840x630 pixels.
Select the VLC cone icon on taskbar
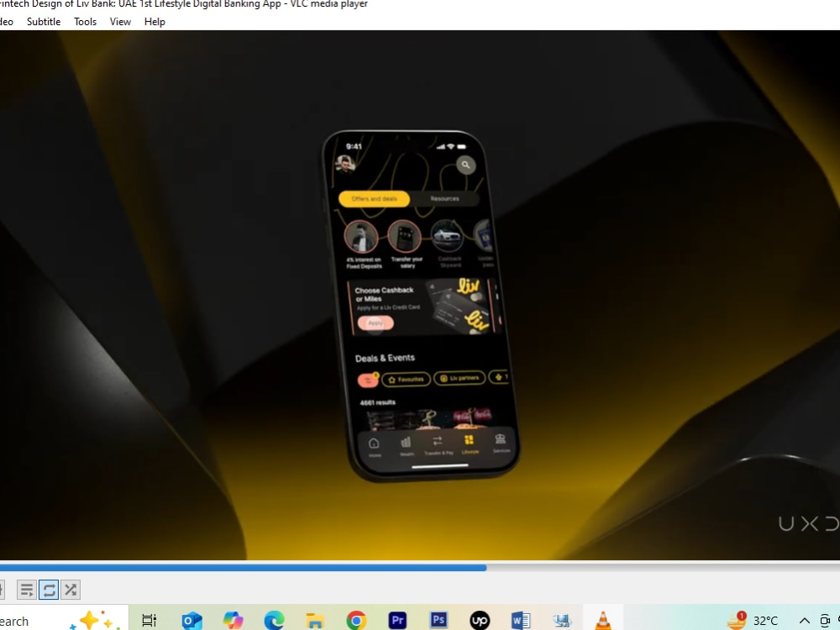tap(603, 621)
